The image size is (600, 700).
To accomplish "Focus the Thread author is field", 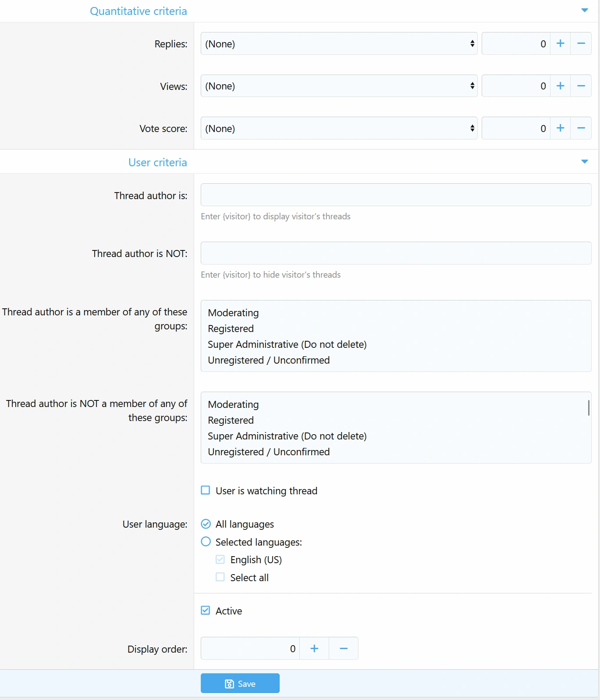I will tap(396, 195).
